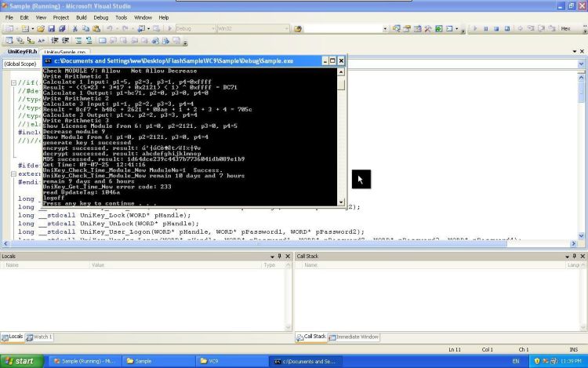This screenshot has width=588, height=368.
Task: Open the Tools menu
Action: tap(121, 17)
